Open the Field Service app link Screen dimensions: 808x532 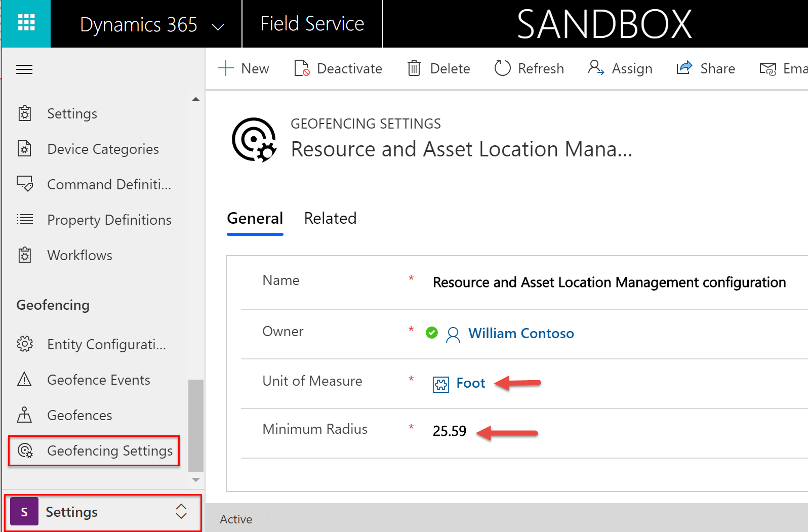click(312, 24)
